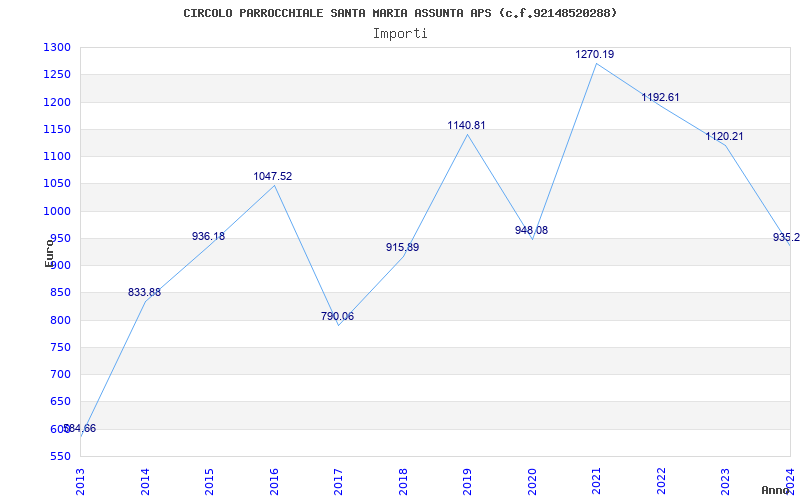This screenshot has height=500, width=800.
Task: Click the 1300 y-axis value
Action: point(57,48)
